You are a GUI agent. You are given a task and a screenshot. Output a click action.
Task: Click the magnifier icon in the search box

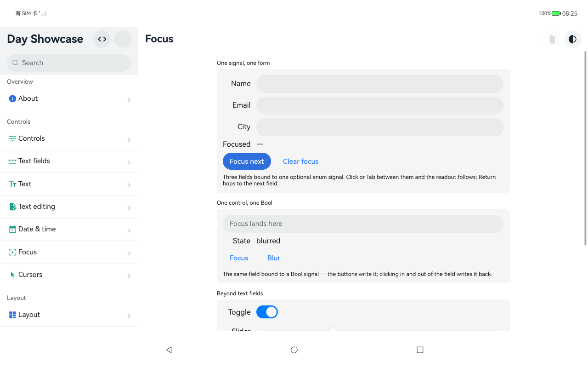coord(16,63)
